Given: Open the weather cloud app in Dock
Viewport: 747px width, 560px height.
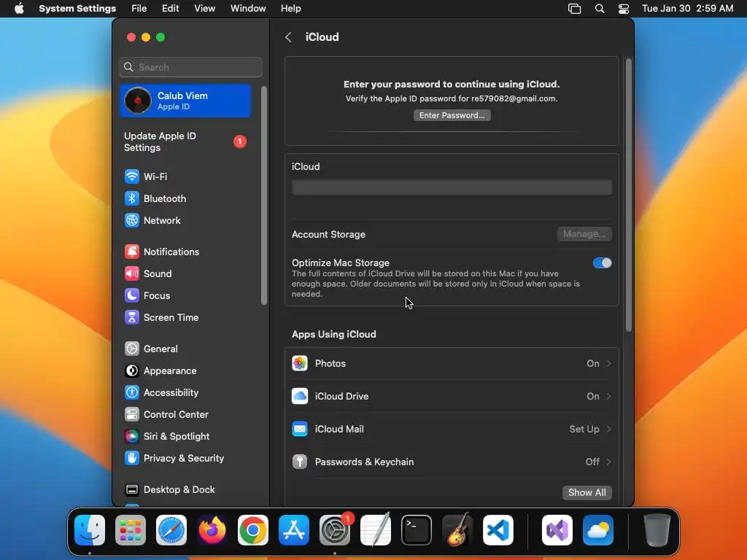Looking at the screenshot, I should coord(598,530).
